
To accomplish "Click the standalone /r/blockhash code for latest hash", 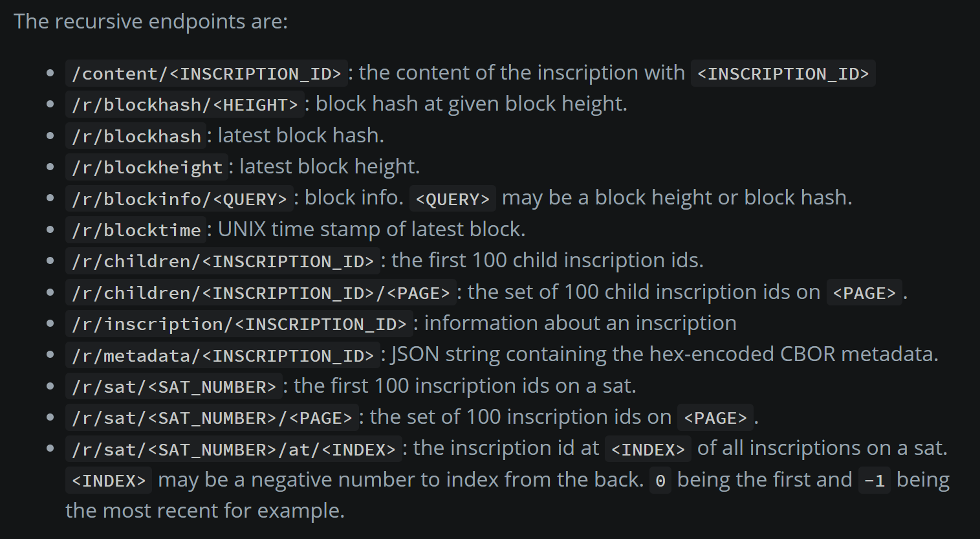I will click(136, 136).
